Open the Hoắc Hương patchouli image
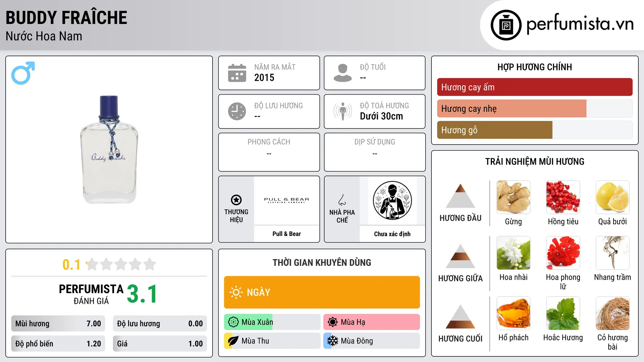The width and height of the screenshot is (644, 362). pyautogui.click(x=563, y=313)
